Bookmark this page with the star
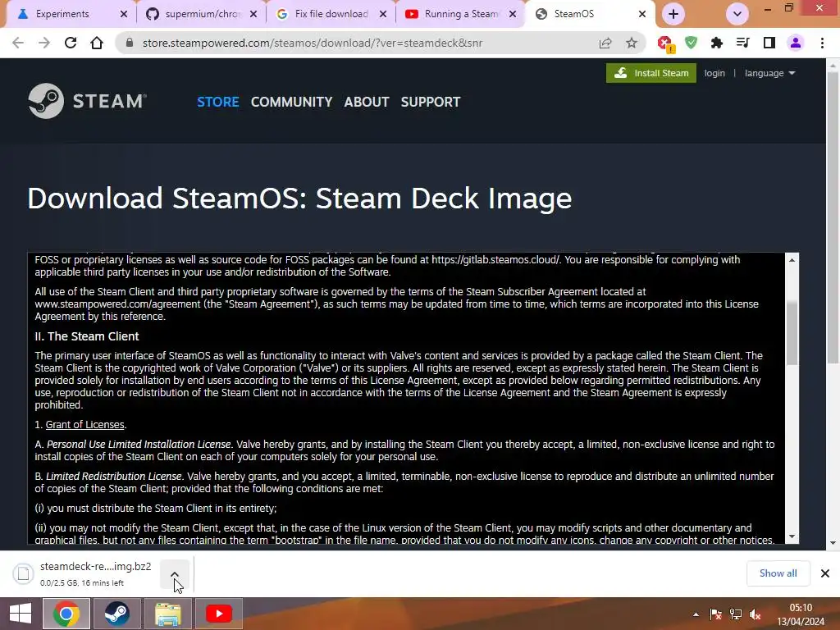Viewport: 840px width, 630px height. tap(632, 43)
